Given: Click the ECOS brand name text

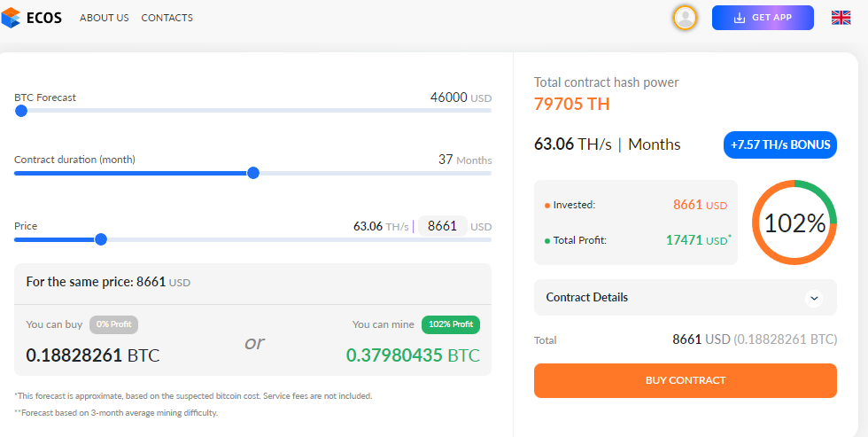Looking at the screenshot, I should [43, 18].
